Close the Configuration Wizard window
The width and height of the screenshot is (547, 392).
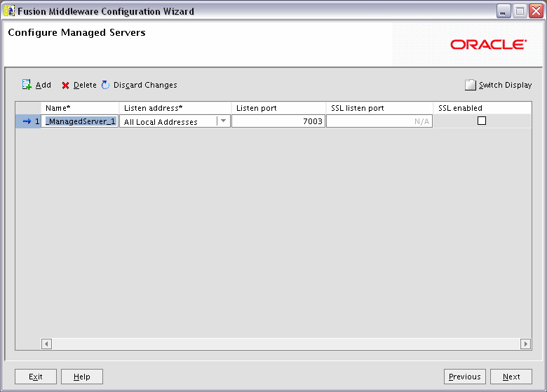click(x=536, y=11)
